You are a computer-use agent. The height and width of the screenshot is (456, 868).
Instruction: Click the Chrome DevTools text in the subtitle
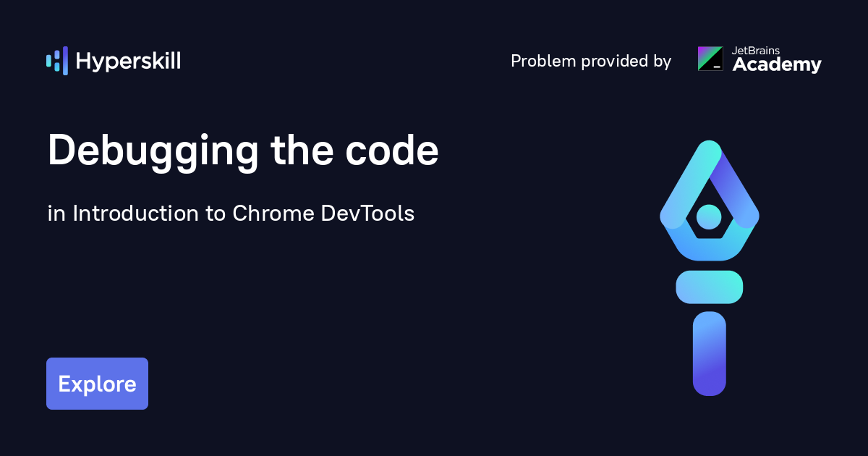coord(323,214)
